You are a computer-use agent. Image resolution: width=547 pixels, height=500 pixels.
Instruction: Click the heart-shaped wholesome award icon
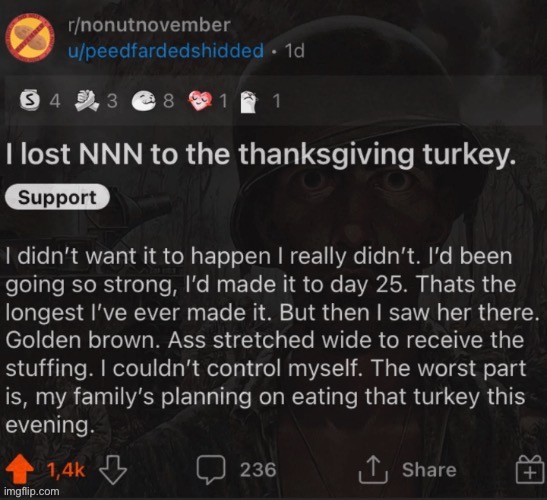tap(200, 101)
